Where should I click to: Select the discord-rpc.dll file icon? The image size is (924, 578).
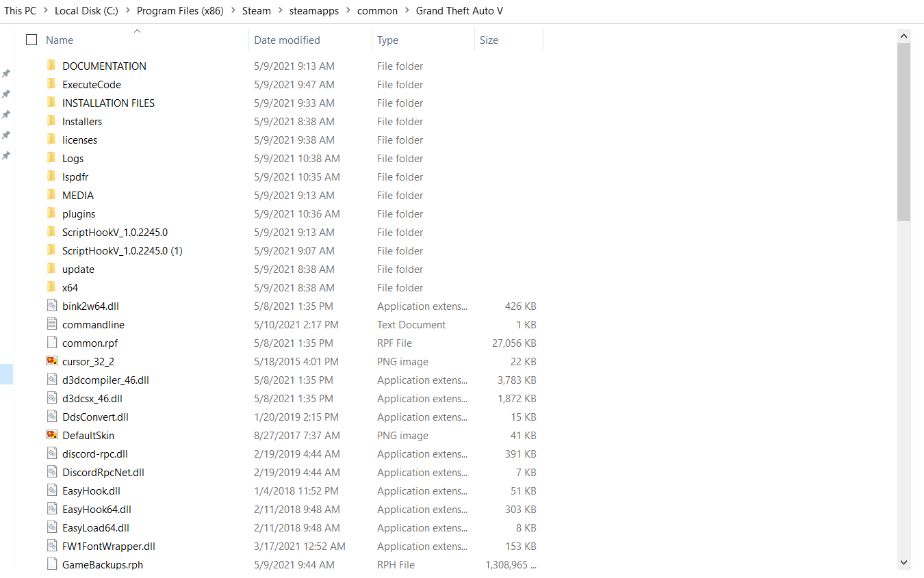point(51,454)
